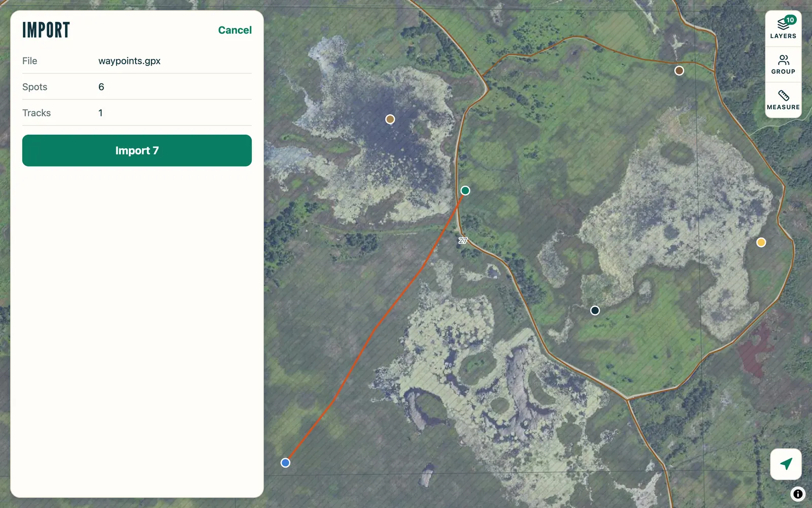Click the route 27 road label
The image size is (812, 508).
pyautogui.click(x=463, y=240)
